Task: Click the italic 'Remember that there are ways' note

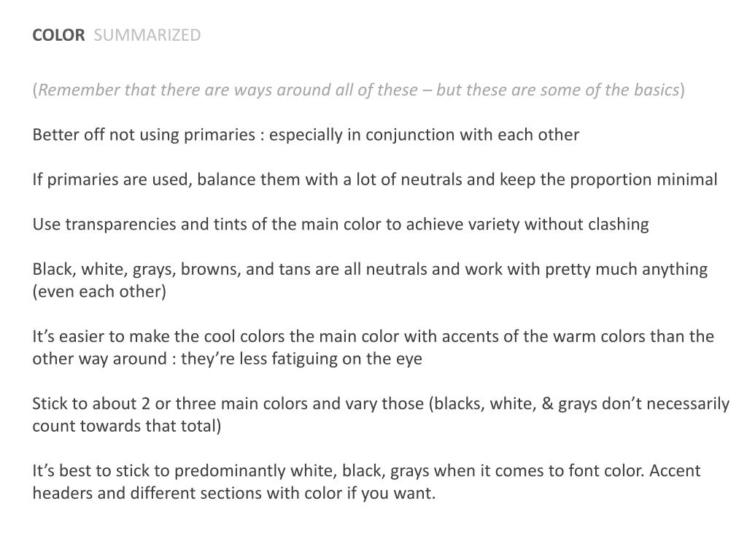Action: pos(358,90)
